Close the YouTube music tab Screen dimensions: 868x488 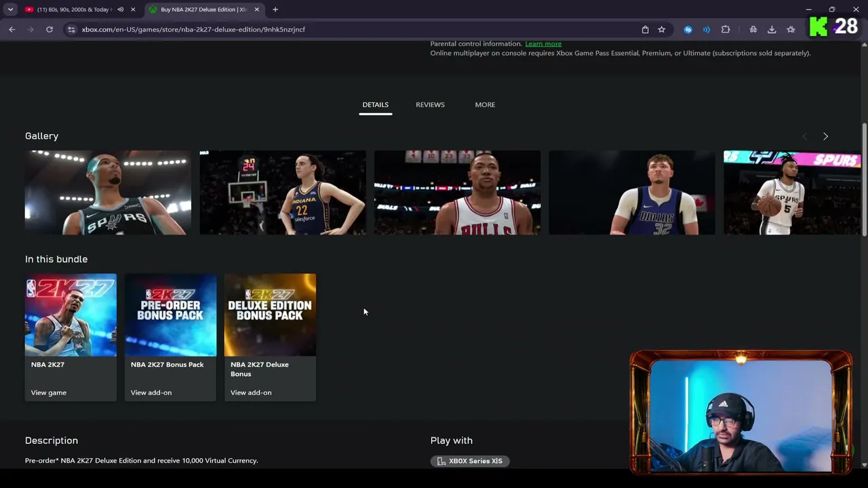tap(133, 9)
